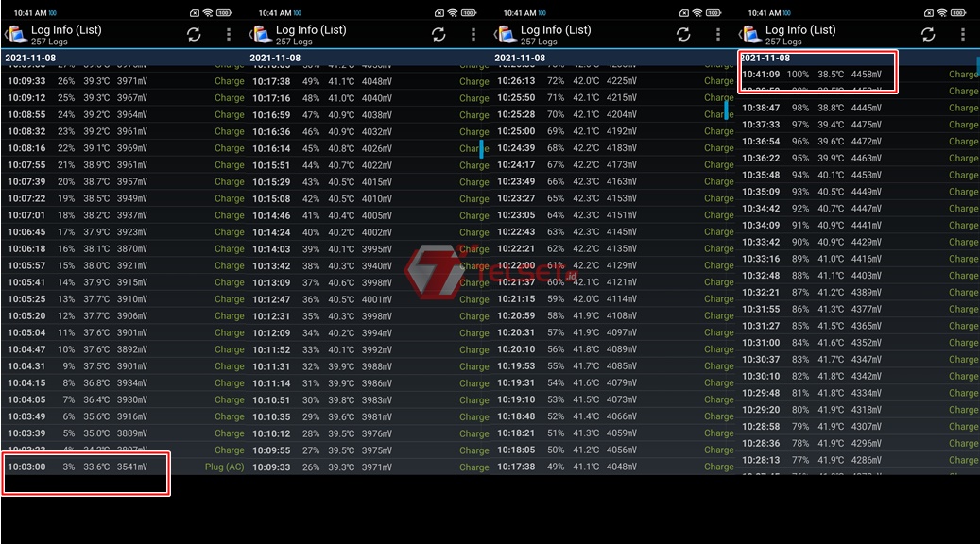This screenshot has width=980, height=544.
Task: Tap refresh icon in the third screenshot
Action: click(x=683, y=35)
